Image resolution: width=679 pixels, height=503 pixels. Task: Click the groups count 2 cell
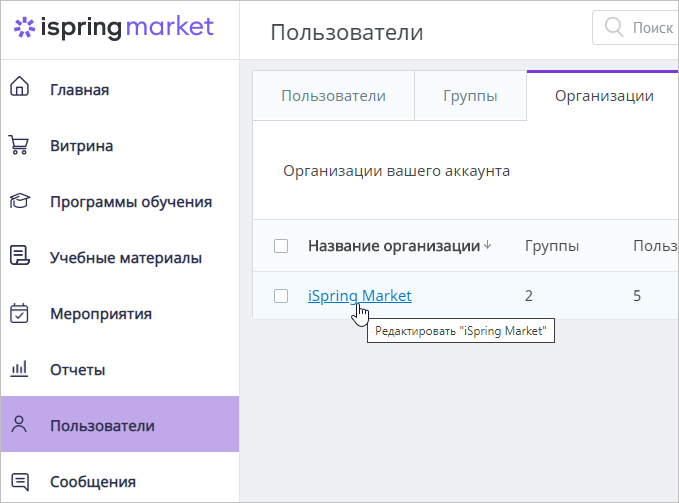[x=529, y=296]
